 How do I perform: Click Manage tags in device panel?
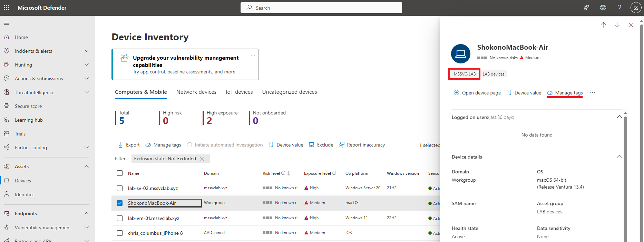coord(565,93)
